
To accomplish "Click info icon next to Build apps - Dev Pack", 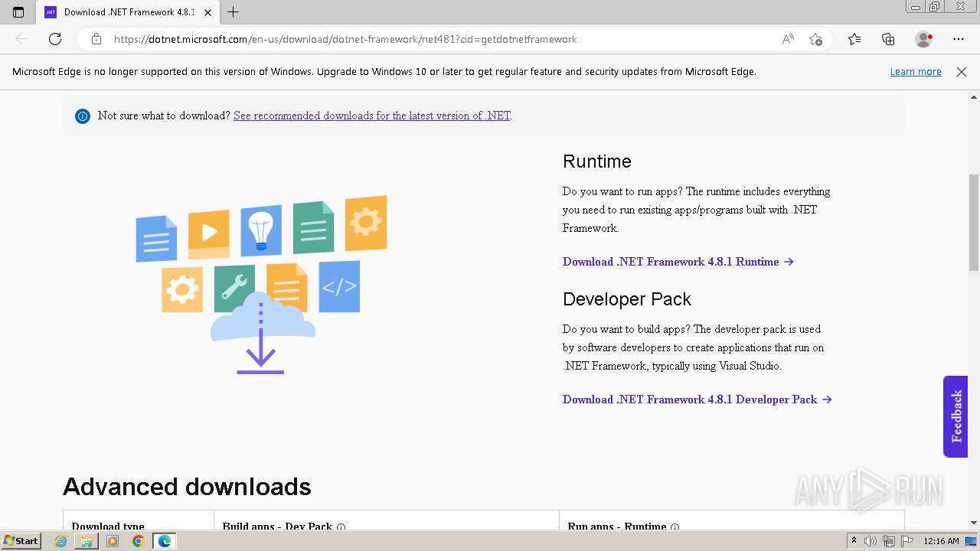I will 341,527.
